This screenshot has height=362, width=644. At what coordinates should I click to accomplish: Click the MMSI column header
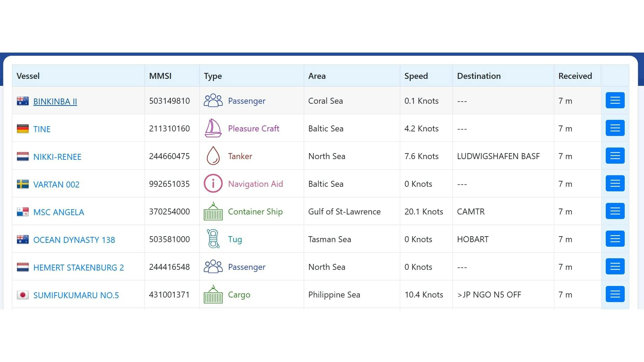172,76
